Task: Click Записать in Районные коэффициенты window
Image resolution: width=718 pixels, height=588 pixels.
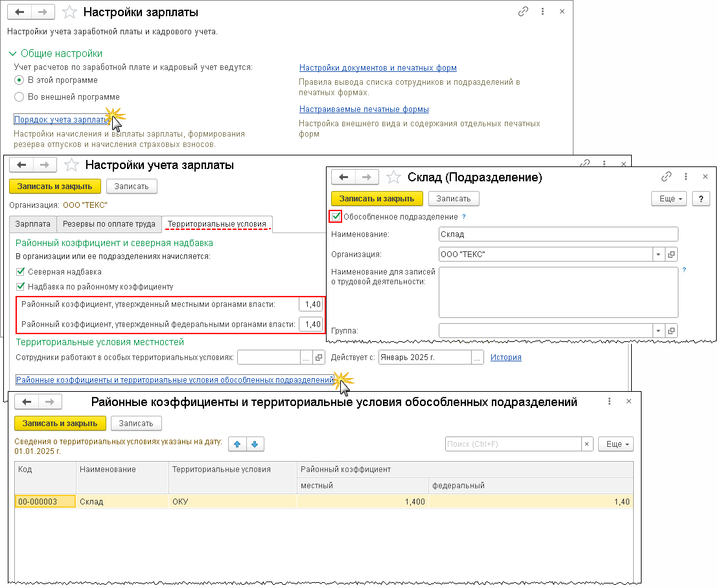Action: [x=136, y=424]
